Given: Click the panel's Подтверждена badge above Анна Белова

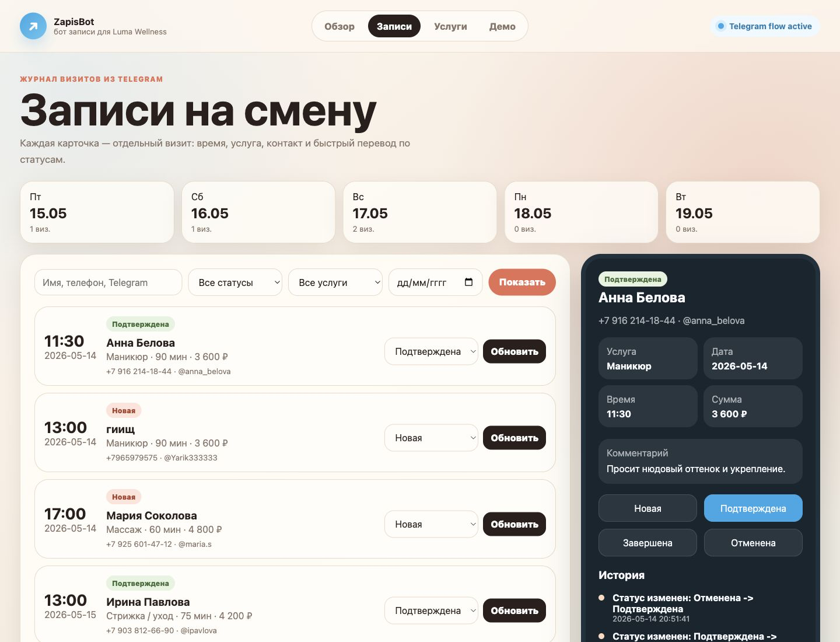Looking at the screenshot, I should tap(633, 280).
